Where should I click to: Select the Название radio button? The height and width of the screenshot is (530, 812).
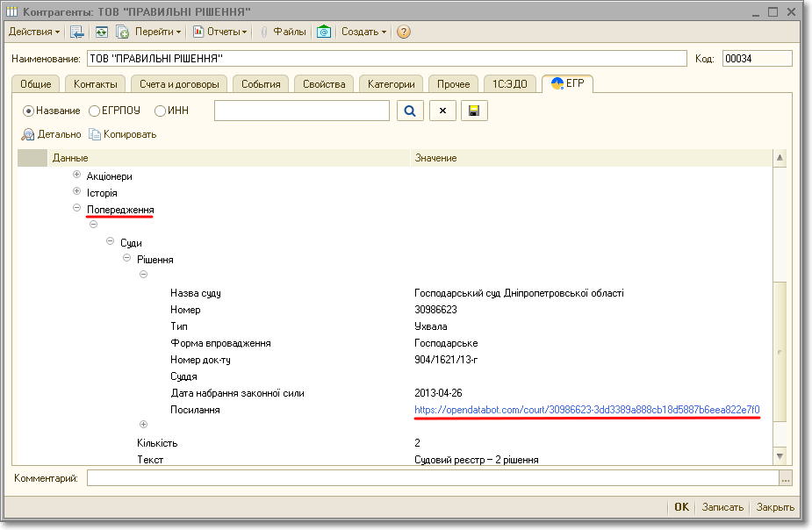point(28,111)
